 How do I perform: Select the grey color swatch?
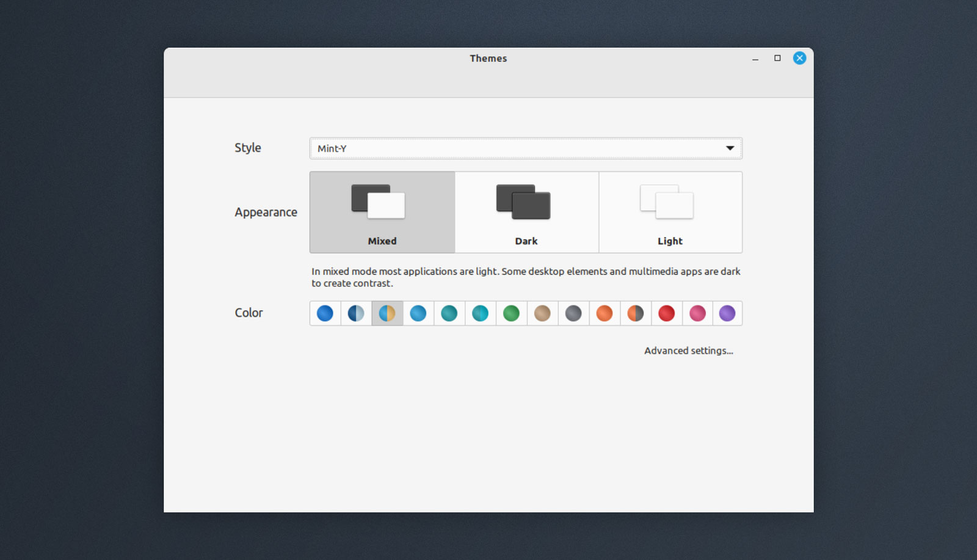573,313
